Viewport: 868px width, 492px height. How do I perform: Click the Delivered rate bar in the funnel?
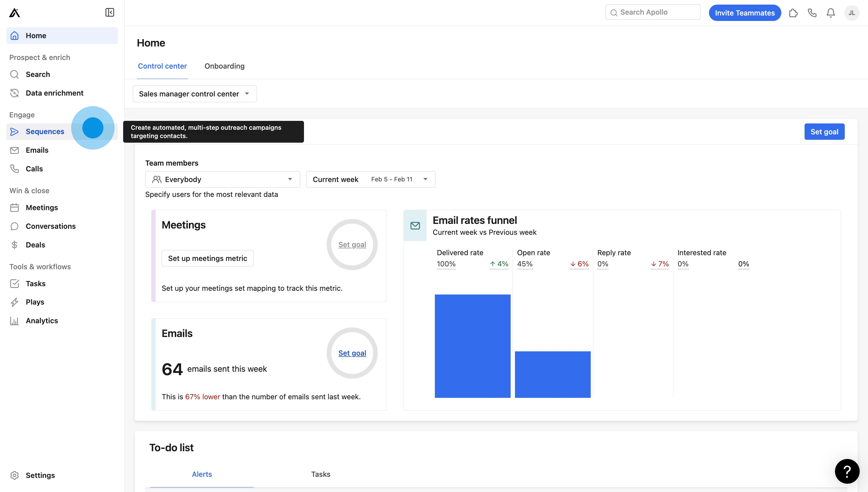pyautogui.click(x=472, y=346)
